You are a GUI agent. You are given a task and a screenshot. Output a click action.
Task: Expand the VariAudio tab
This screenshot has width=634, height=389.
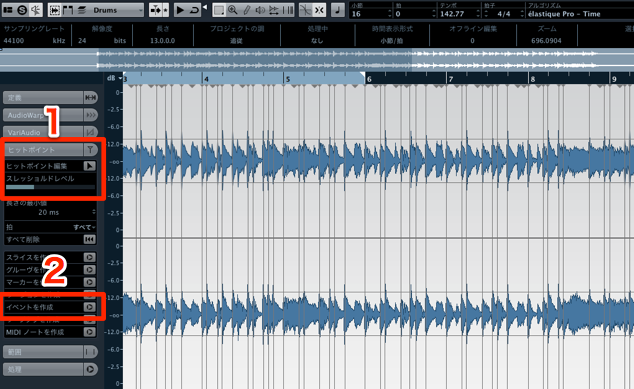pos(43,132)
